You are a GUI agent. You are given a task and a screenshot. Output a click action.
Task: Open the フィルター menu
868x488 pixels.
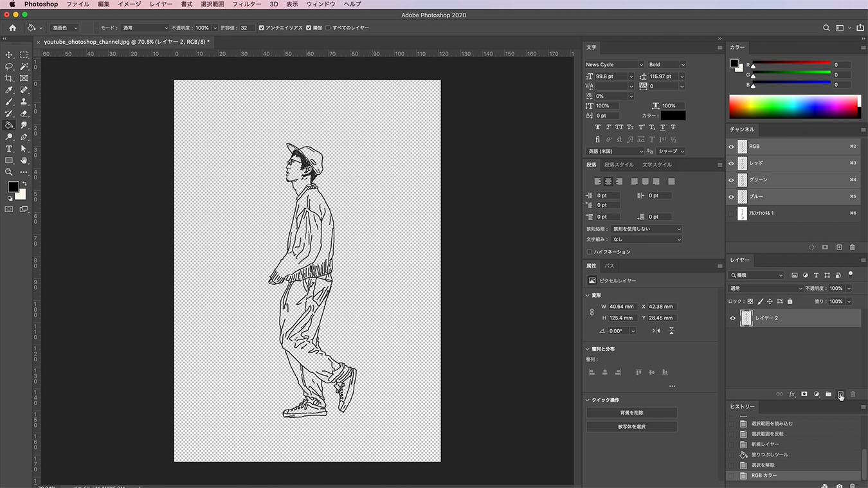(247, 4)
